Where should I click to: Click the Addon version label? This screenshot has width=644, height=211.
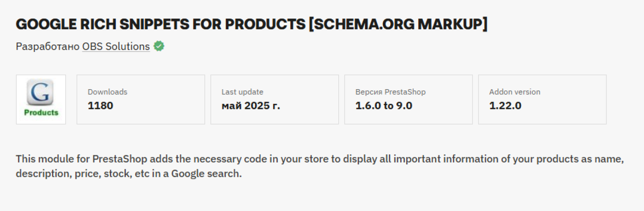514,92
